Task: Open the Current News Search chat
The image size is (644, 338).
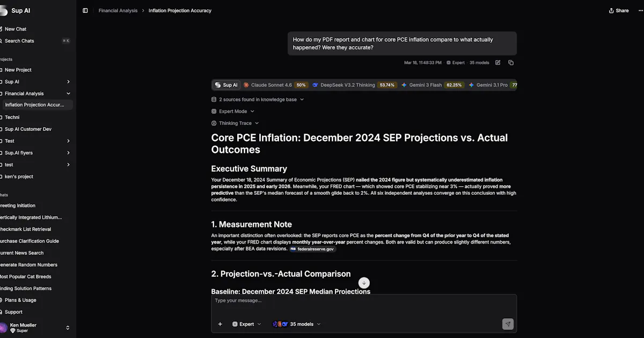Action: point(21,253)
